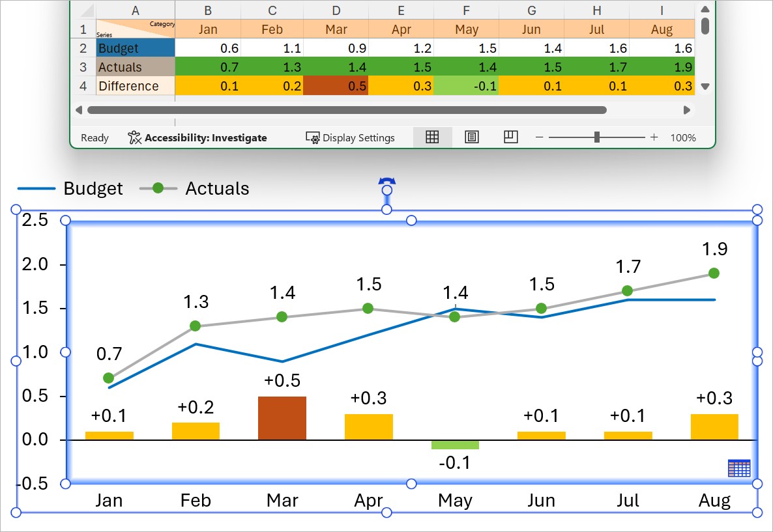Click the zoom out minus button
The image size is (773, 532).
click(539, 137)
